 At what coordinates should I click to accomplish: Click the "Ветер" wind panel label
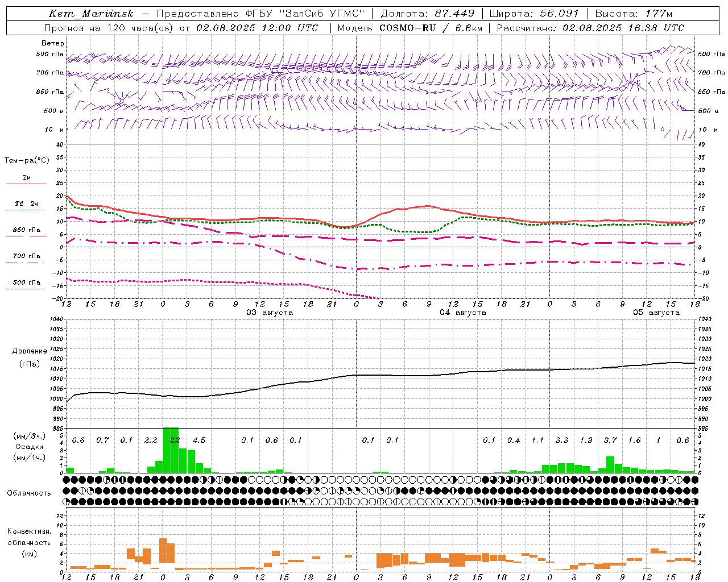[x=53, y=43]
